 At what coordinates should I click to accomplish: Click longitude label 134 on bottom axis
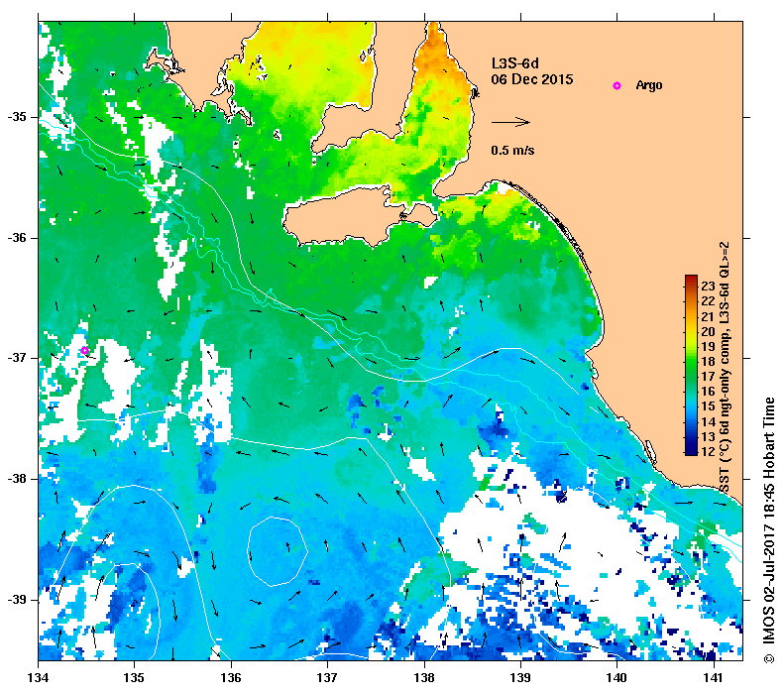pyautogui.click(x=39, y=677)
